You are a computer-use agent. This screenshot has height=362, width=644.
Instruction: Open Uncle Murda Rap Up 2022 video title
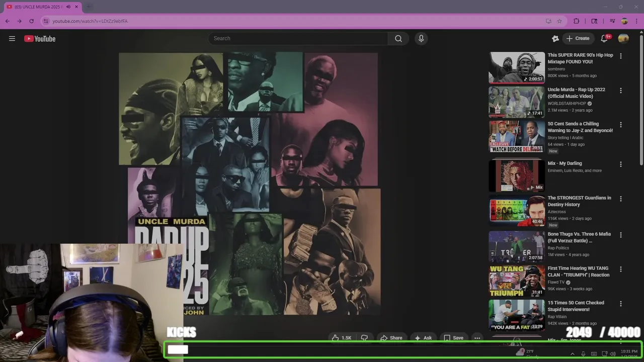coord(577,93)
